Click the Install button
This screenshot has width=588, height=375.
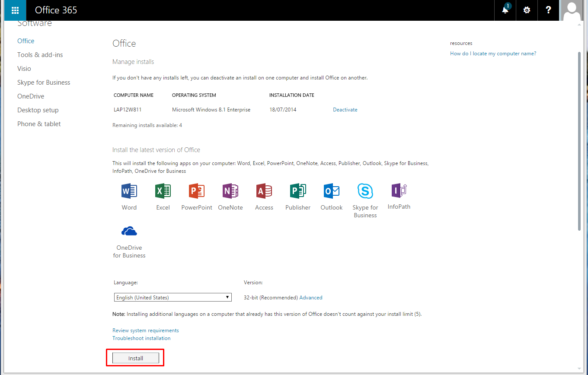pyautogui.click(x=136, y=358)
